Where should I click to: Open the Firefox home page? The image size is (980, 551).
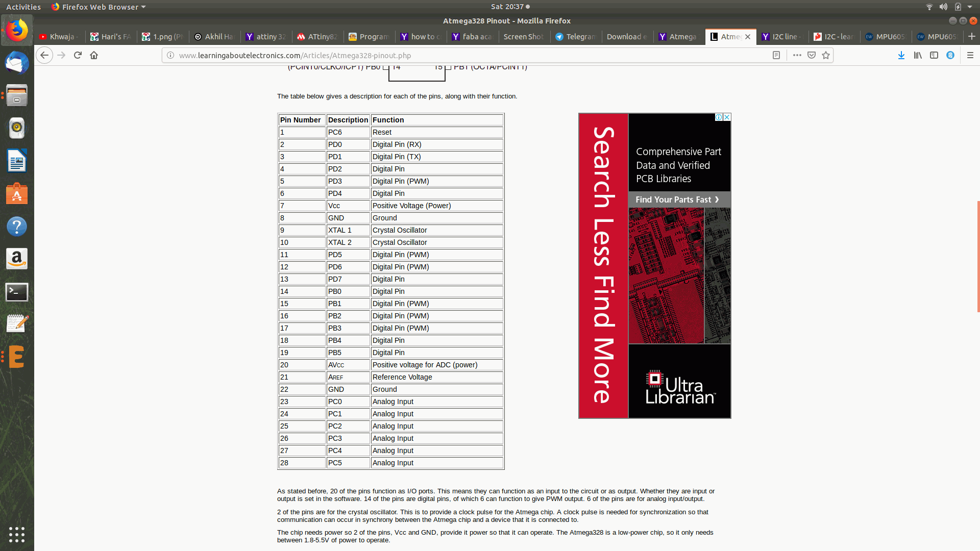(94, 55)
